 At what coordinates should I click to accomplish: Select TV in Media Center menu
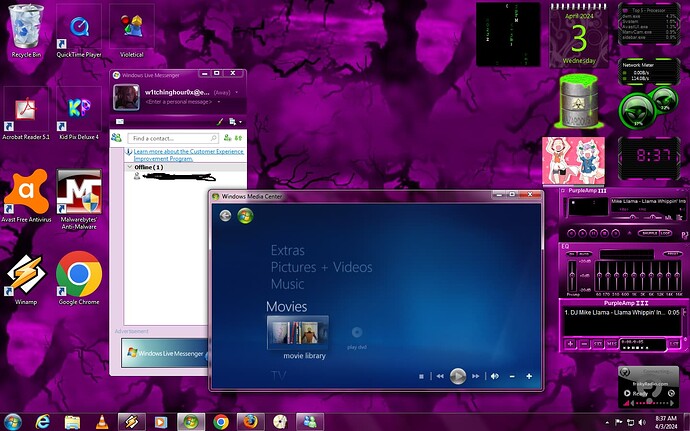(279, 376)
